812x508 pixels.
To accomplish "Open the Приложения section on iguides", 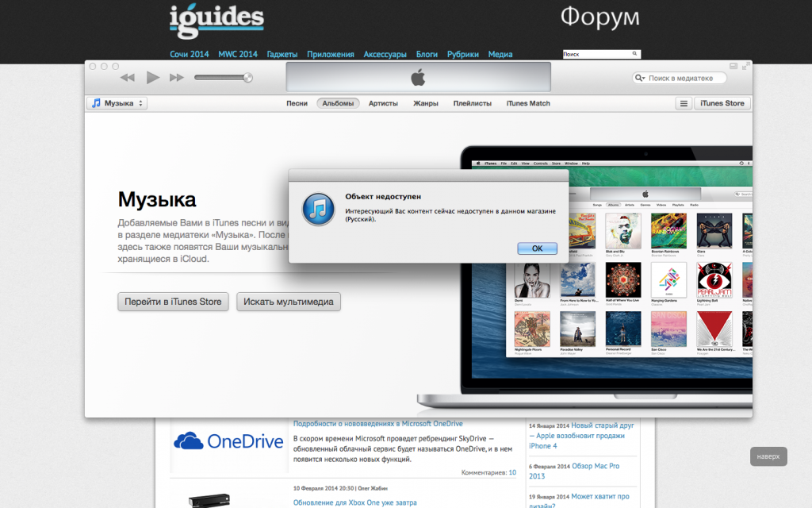I will click(331, 54).
